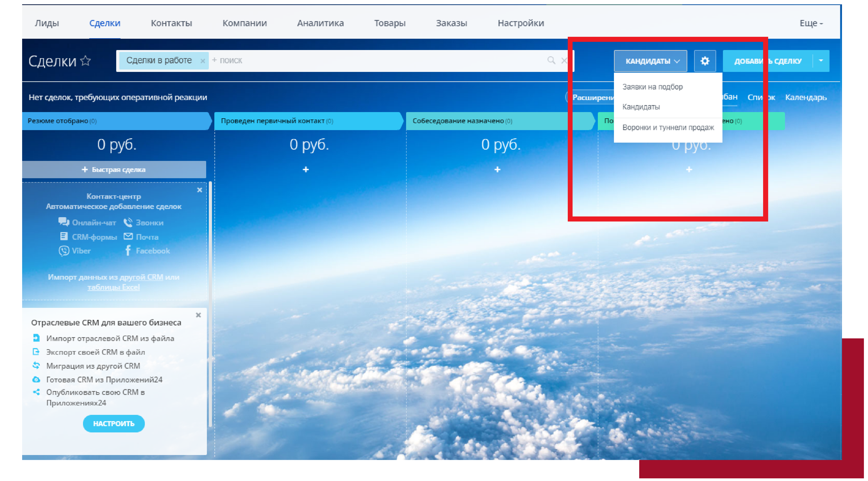868x481 pixels.
Task: Expand the КАНДИДАТЫ funnel dropdown
Action: tap(650, 61)
